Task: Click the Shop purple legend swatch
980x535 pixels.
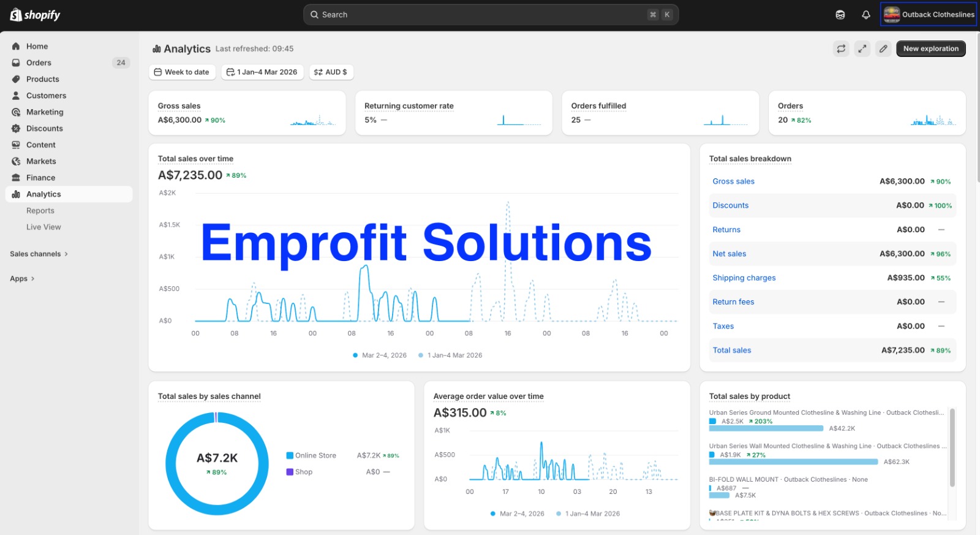Action: point(290,472)
